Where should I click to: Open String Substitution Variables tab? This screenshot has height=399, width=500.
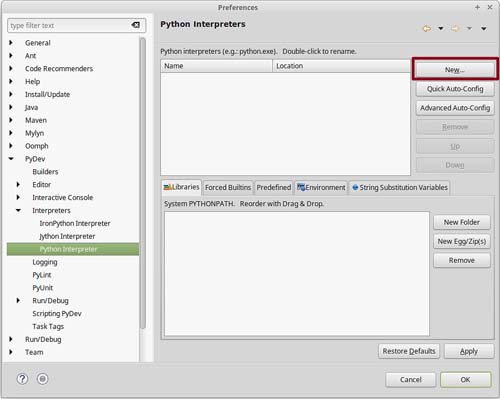(399, 188)
